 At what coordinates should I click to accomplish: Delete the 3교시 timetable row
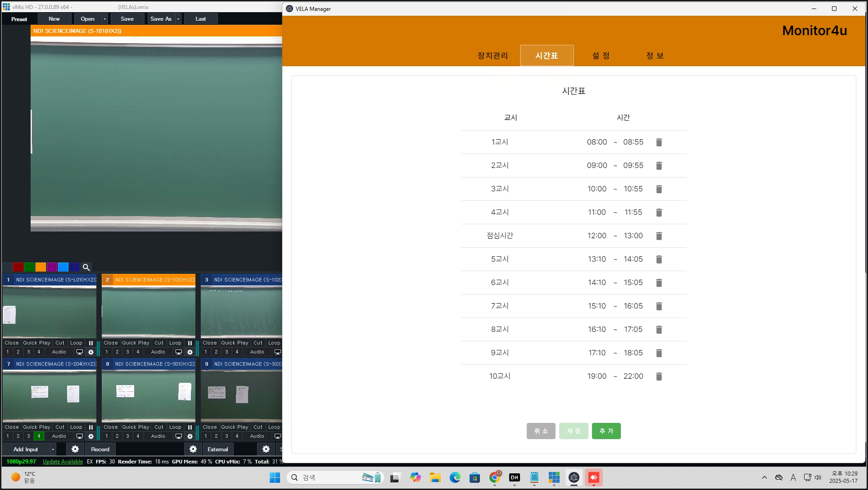(x=659, y=189)
